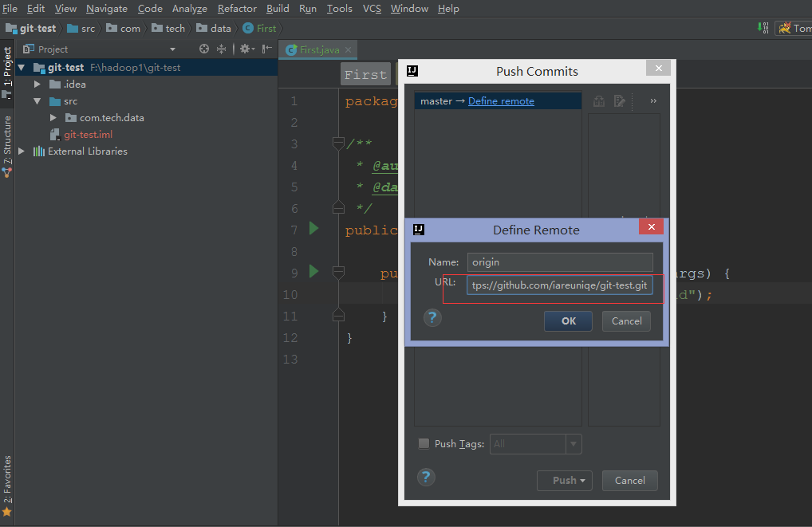Collapse the src folder node
This screenshot has width=812, height=527.
point(37,101)
